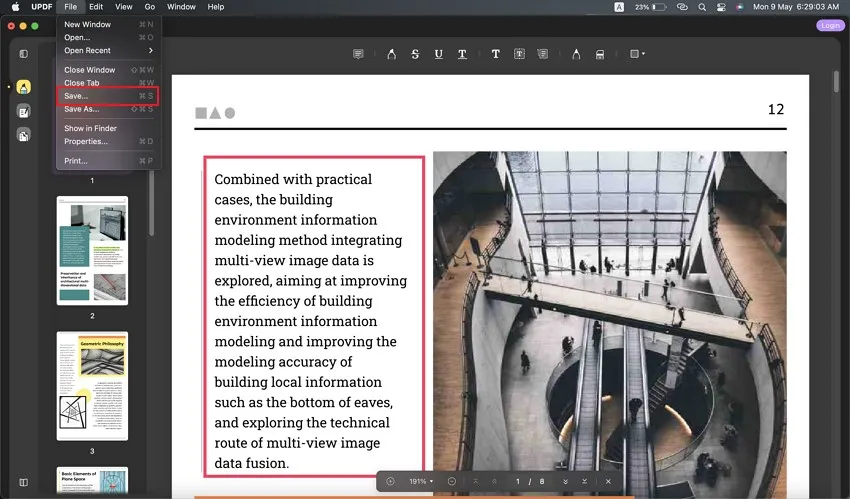
Task: Open the shapes dropdown in toolbar
Action: [637, 54]
